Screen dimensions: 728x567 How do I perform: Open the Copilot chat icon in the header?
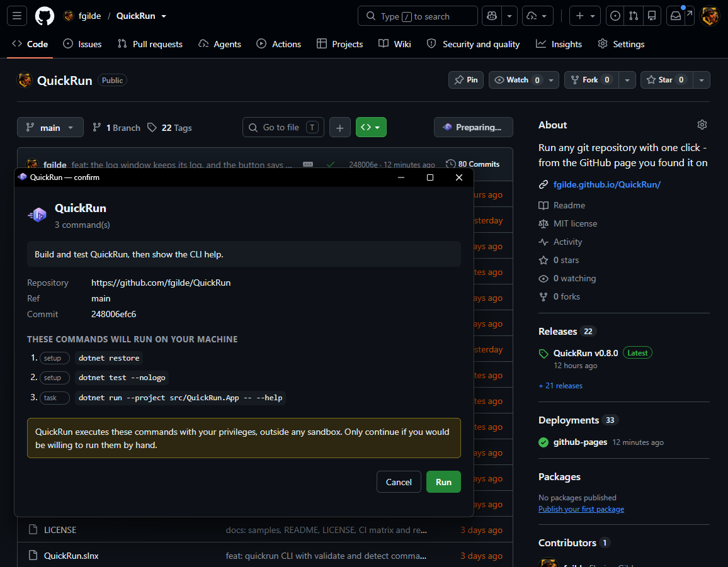click(x=492, y=16)
